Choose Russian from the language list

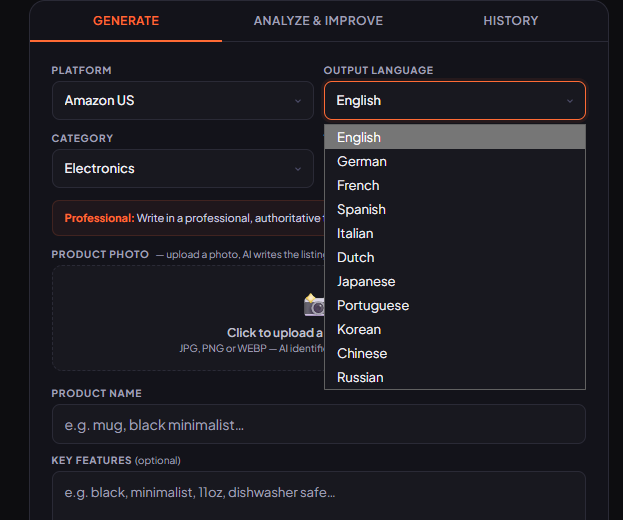[455, 378]
